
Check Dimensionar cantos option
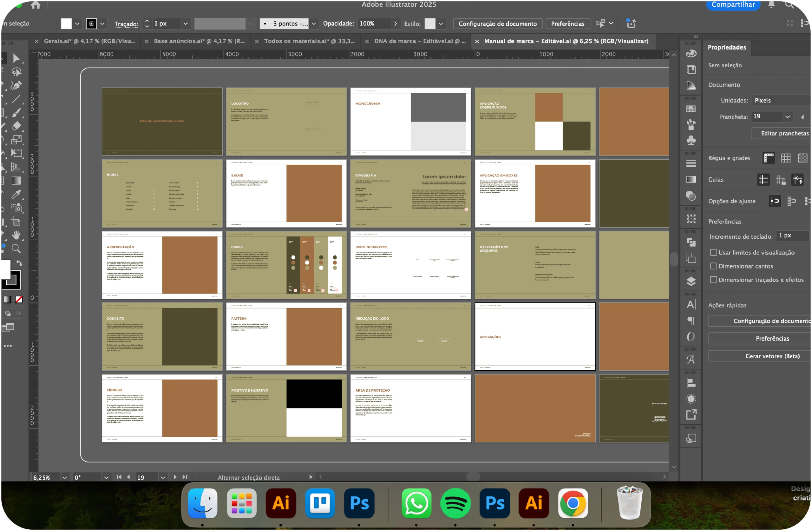click(713, 266)
